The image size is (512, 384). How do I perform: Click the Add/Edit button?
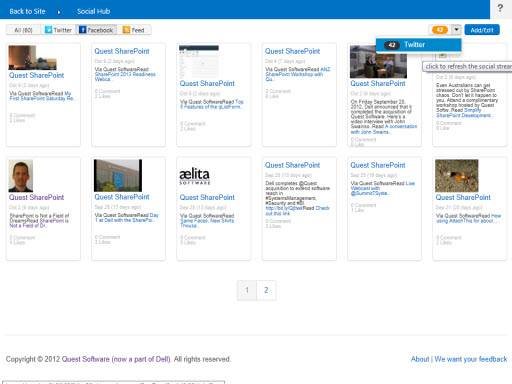click(x=482, y=30)
